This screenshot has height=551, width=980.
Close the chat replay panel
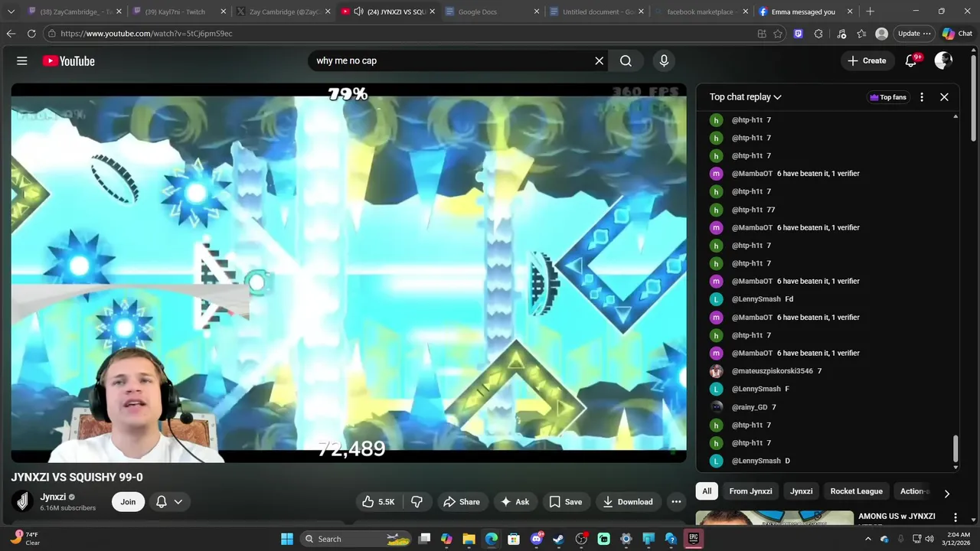(944, 97)
